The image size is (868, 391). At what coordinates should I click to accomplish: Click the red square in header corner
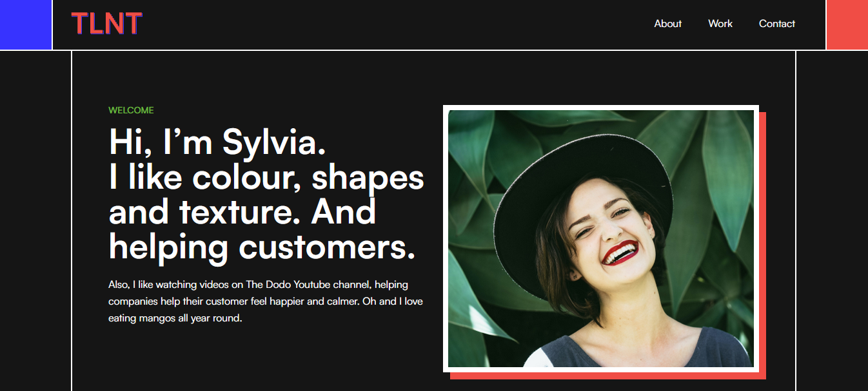(847, 24)
